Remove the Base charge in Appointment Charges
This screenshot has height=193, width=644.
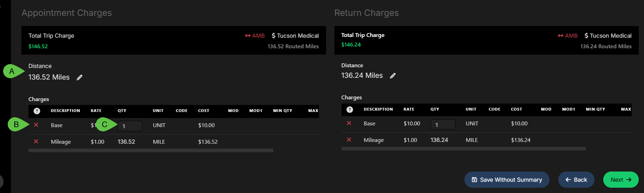(36, 125)
